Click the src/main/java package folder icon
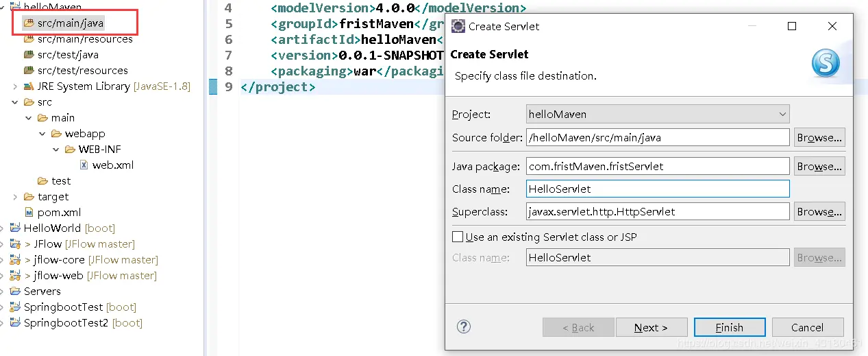Screen dimensions: 868x356 pyautogui.click(x=29, y=23)
